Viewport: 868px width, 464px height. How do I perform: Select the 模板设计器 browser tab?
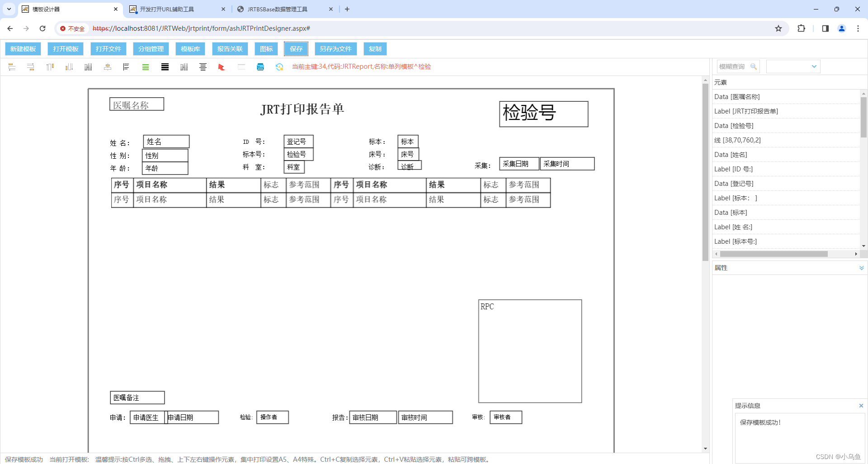click(70, 9)
